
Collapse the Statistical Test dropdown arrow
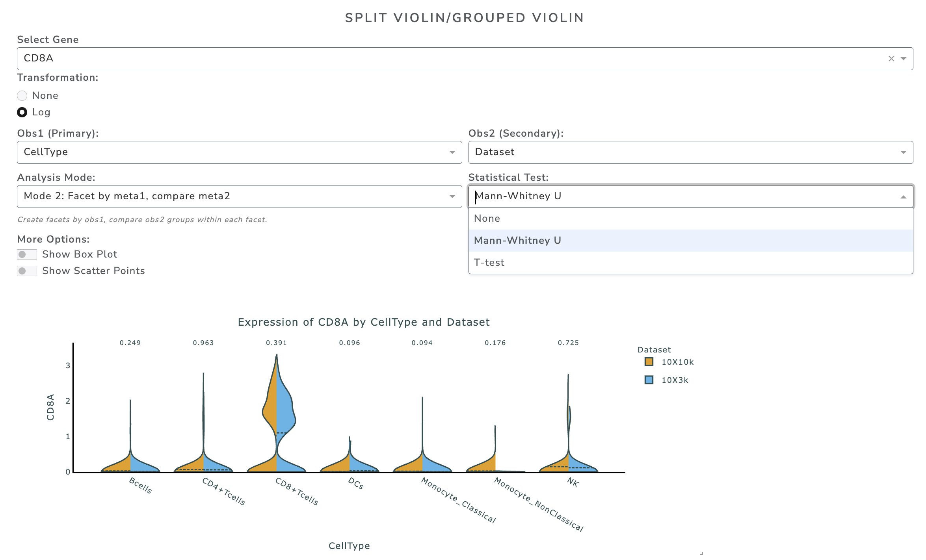(904, 197)
